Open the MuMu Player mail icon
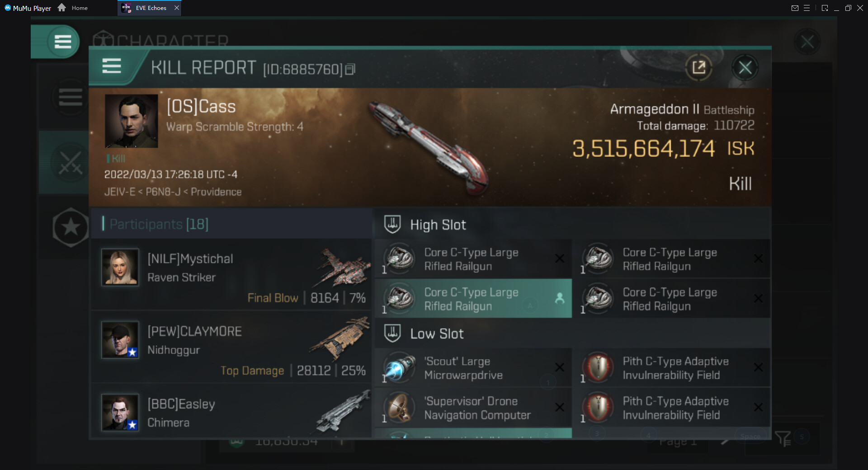The image size is (868, 470). (x=794, y=8)
